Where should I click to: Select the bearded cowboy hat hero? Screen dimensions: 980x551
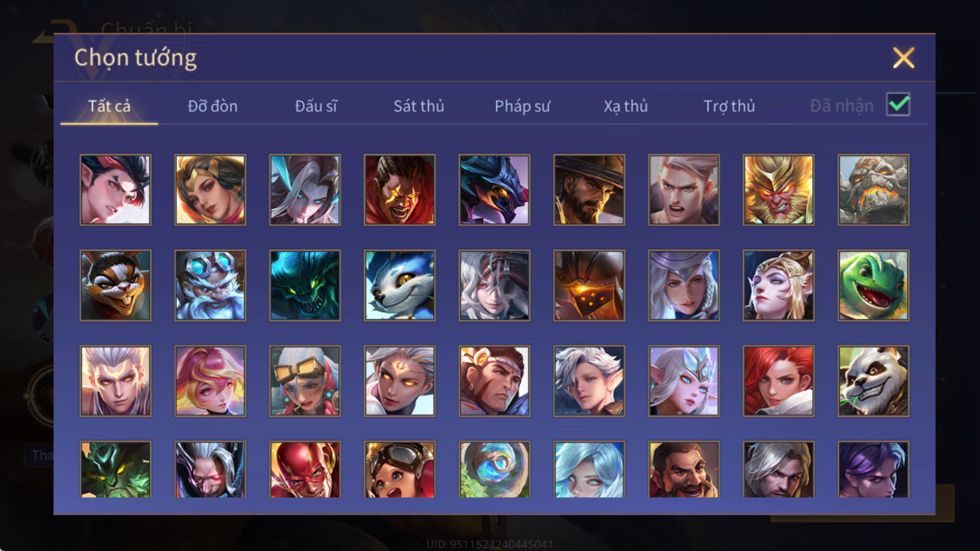(589, 190)
